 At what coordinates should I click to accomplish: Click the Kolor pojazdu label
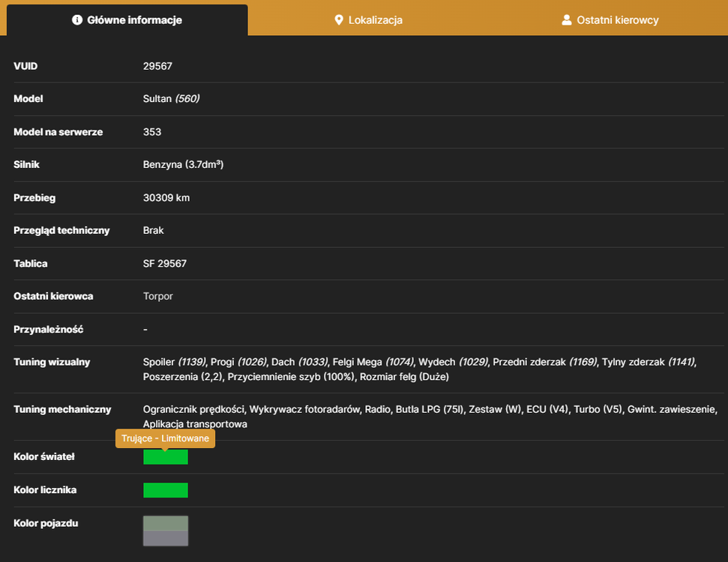[46, 524]
